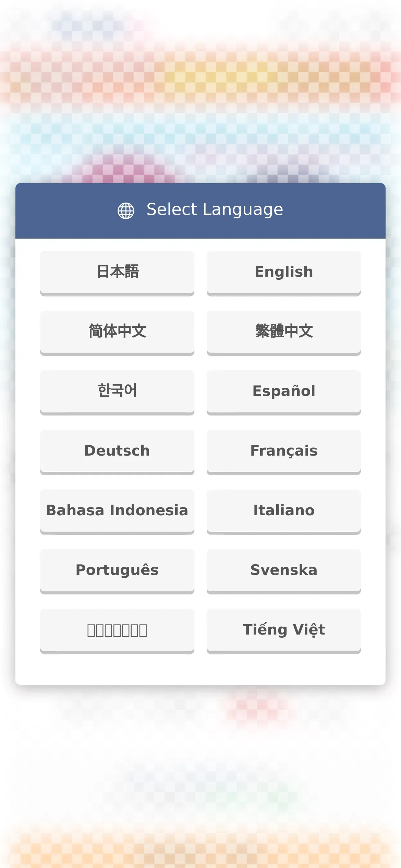Choose English language option
Screen dimensions: 401x868
coord(284,273)
